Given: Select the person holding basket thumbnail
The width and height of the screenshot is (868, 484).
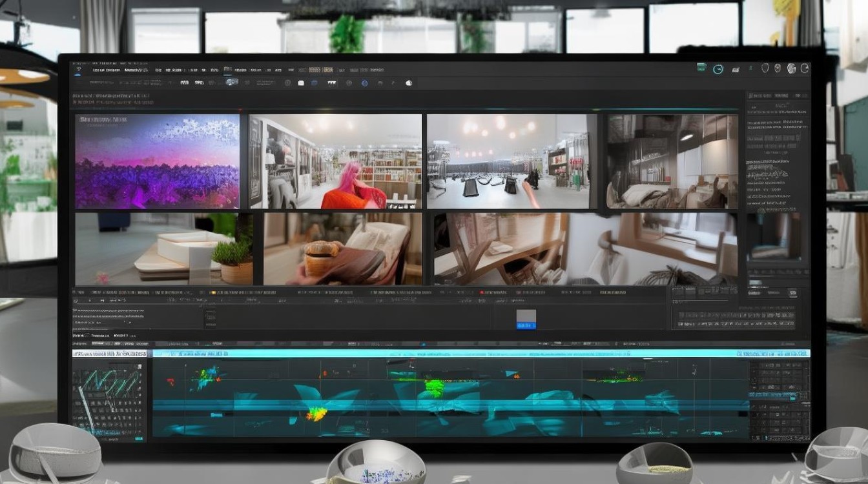Looking at the screenshot, I should (x=343, y=249).
